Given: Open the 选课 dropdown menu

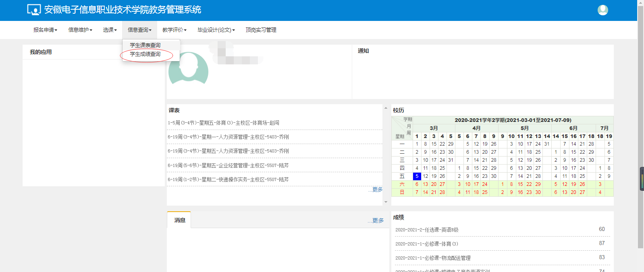Looking at the screenshot, I should coord(110,30).
